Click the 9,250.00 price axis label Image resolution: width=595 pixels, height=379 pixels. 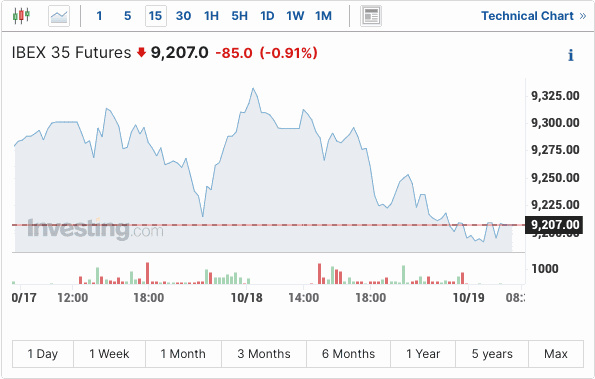click(555, 178)
